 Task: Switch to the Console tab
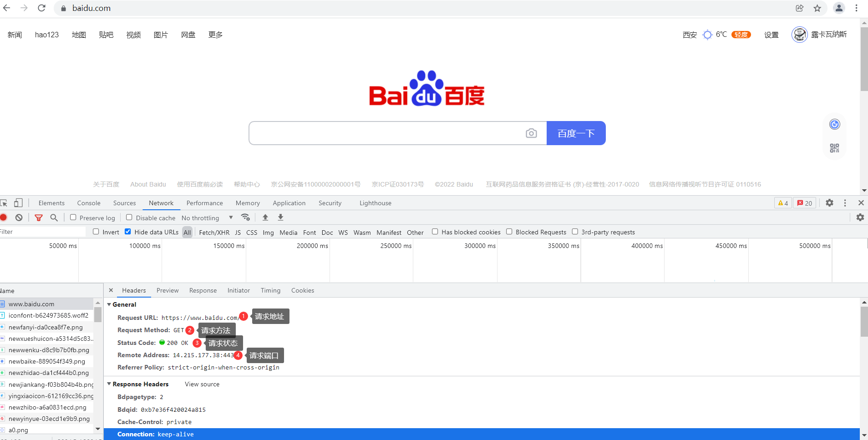(89, 203)
